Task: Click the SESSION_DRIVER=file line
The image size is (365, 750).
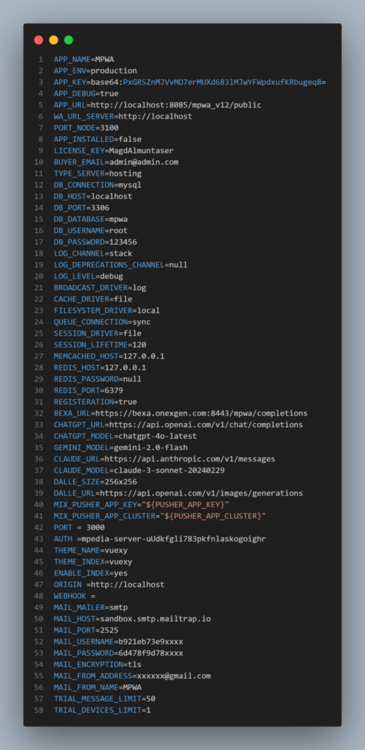Action: pos(98,333)
